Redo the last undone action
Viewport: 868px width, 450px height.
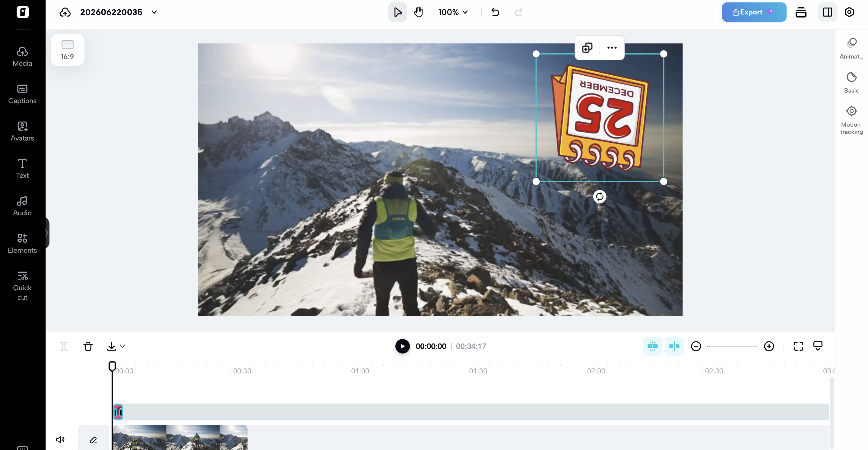point(518,12)
